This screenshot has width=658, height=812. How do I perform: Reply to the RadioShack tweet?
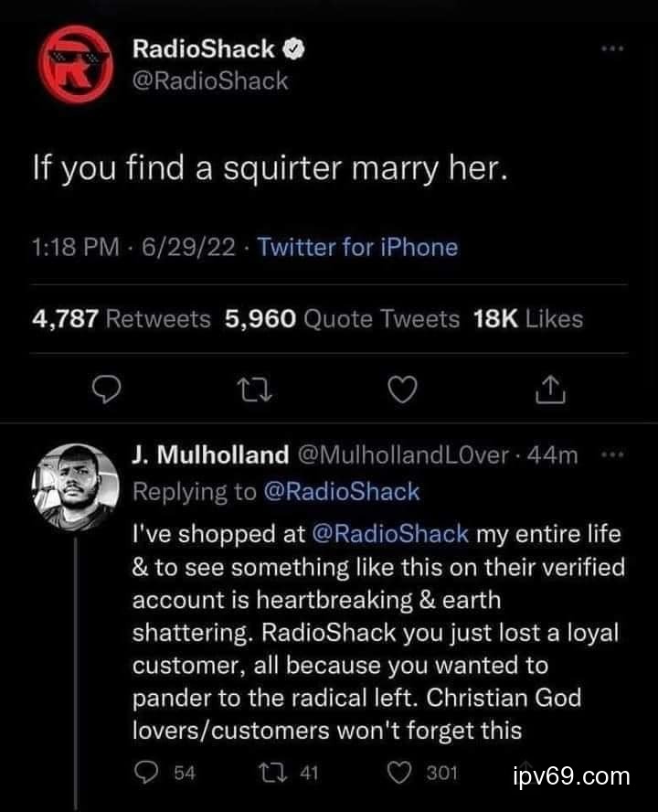(x=108, y=391)
